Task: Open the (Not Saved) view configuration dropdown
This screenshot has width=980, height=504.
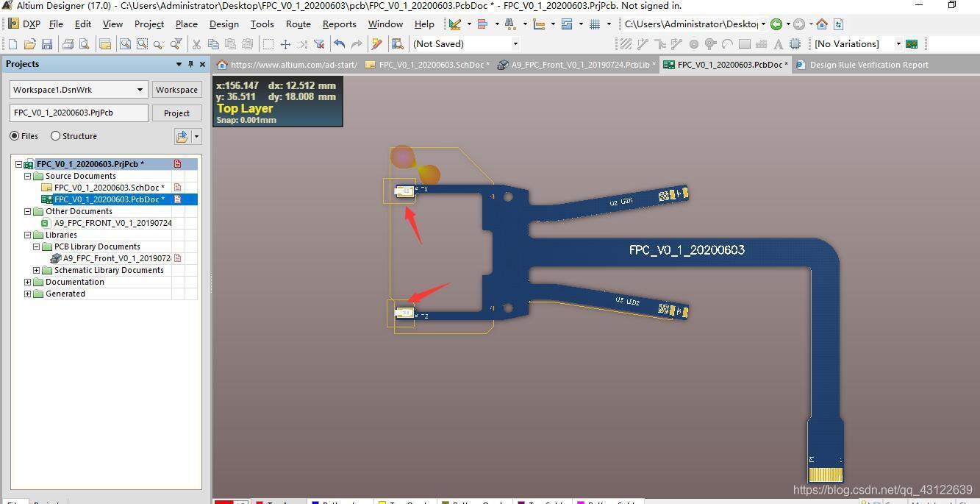Action: pos(515,44)
